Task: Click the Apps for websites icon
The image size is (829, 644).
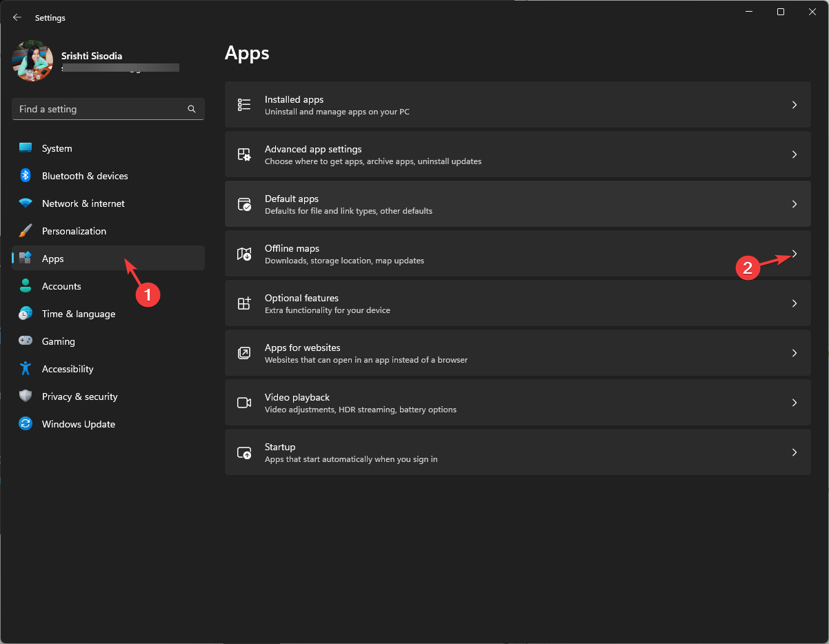Action: (243, 353)
